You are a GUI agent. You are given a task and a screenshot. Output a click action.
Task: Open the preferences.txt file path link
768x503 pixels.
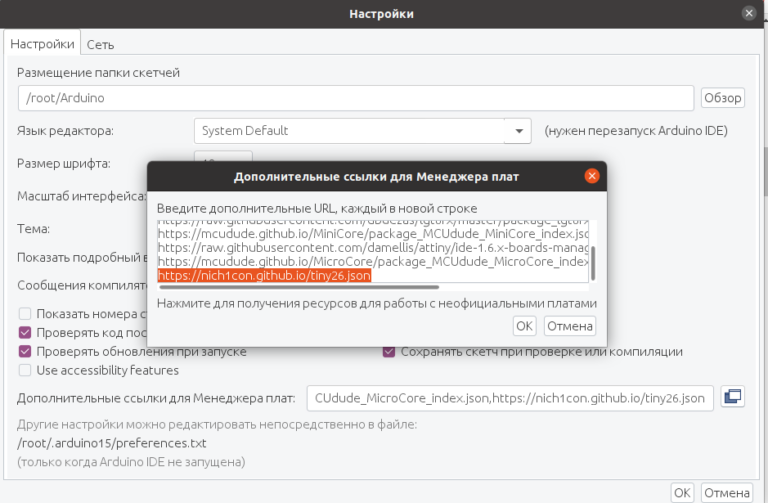112,443
